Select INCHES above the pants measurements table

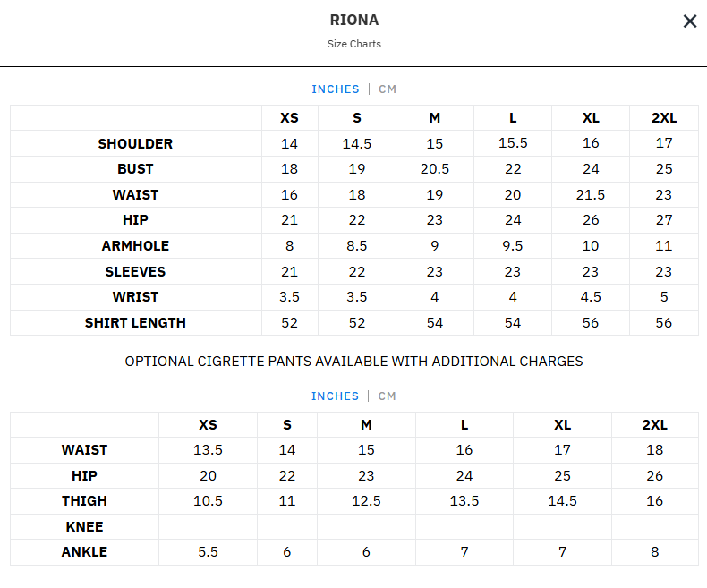(336, 396)
